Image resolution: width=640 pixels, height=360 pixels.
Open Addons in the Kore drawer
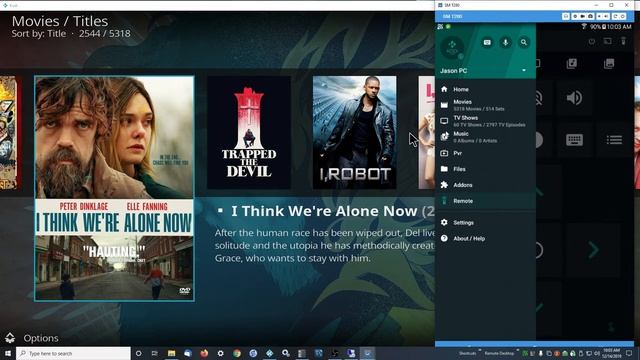point(485,185)
